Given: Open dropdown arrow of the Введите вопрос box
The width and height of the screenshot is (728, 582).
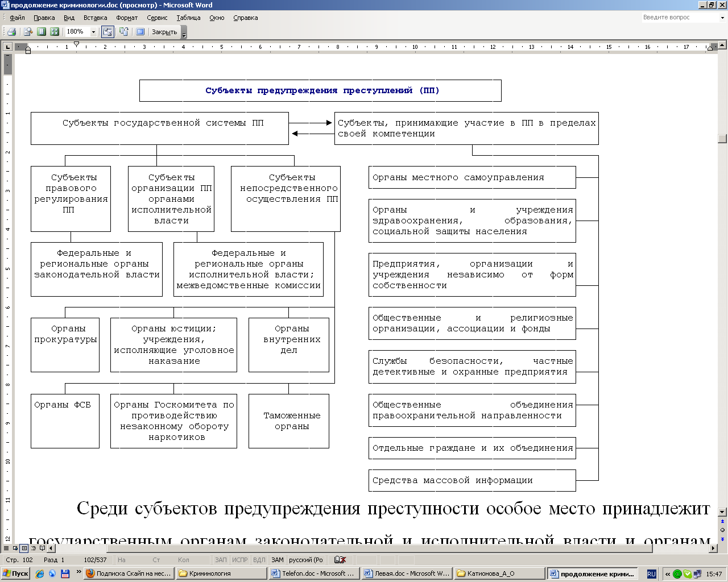Looking at the screenshot, I should point(722,18).
